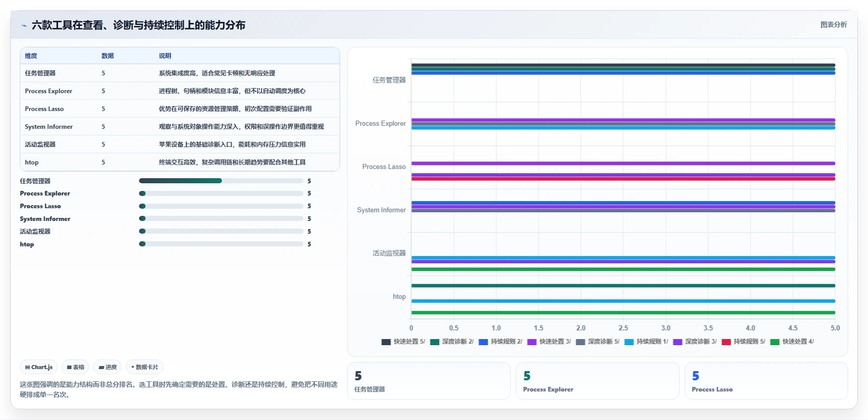Click the dark teal bar in htop chart group
Viewport: 868px width, 420px height.
coord(623,286)
